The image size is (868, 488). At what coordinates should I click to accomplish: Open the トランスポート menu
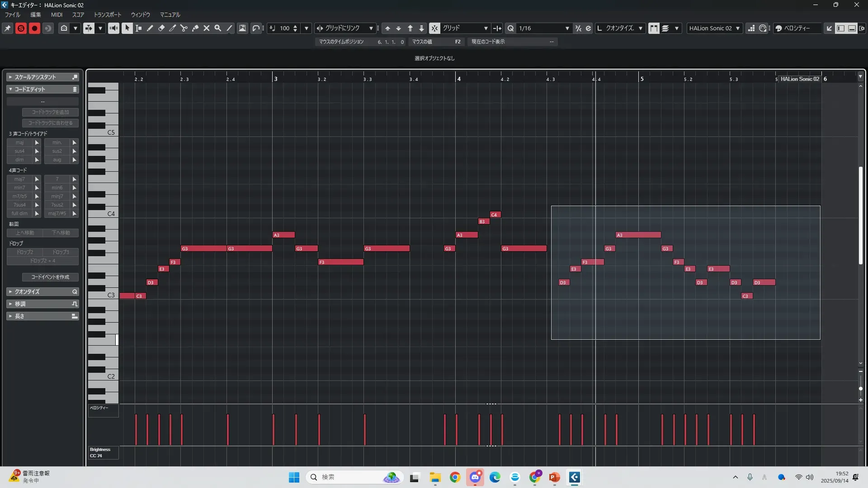click(107, 15)
